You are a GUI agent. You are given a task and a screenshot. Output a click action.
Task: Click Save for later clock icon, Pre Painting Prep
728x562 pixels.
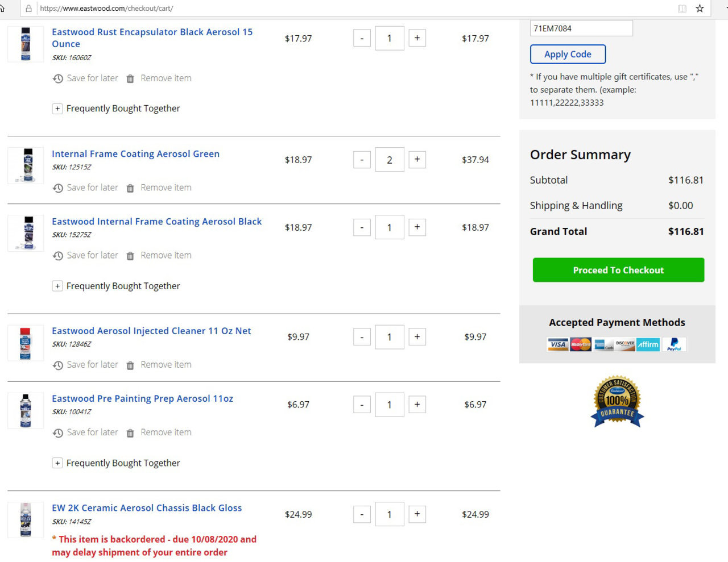[58, 433]
